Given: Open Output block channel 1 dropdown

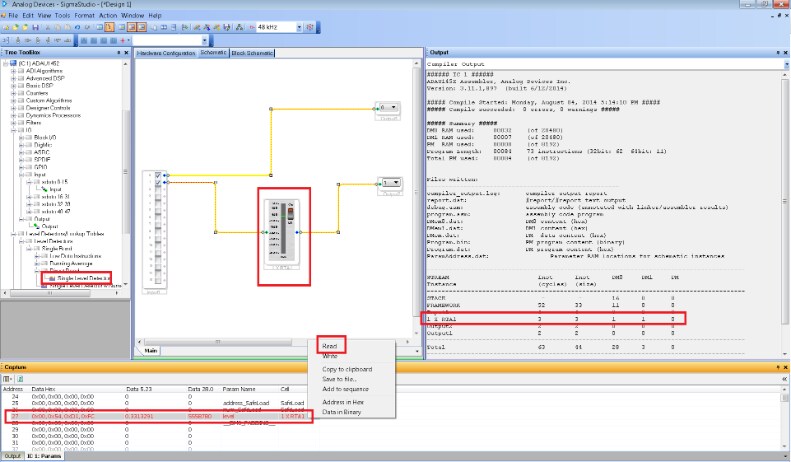Looking at the screenshot, I should point(396,183).
